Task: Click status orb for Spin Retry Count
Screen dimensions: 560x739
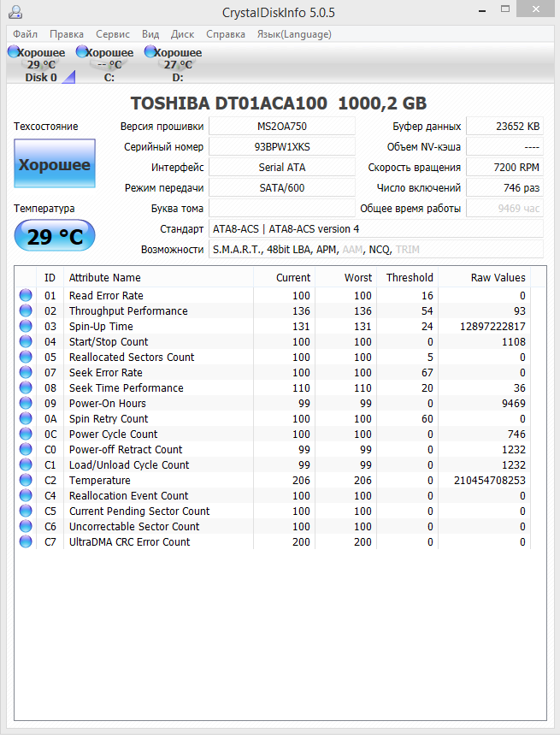Action: (26, 418)
